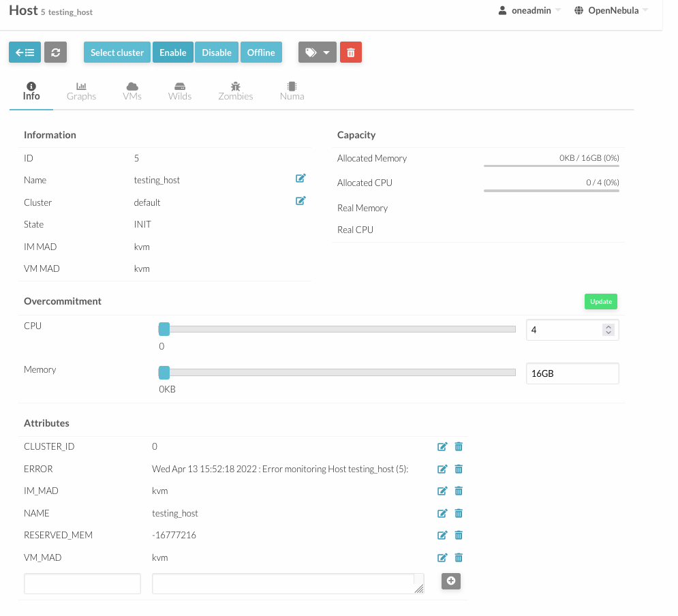This screenshot has height=616, width=678.
Task: Open the labels tag dropdown
Action: (318, 52)
